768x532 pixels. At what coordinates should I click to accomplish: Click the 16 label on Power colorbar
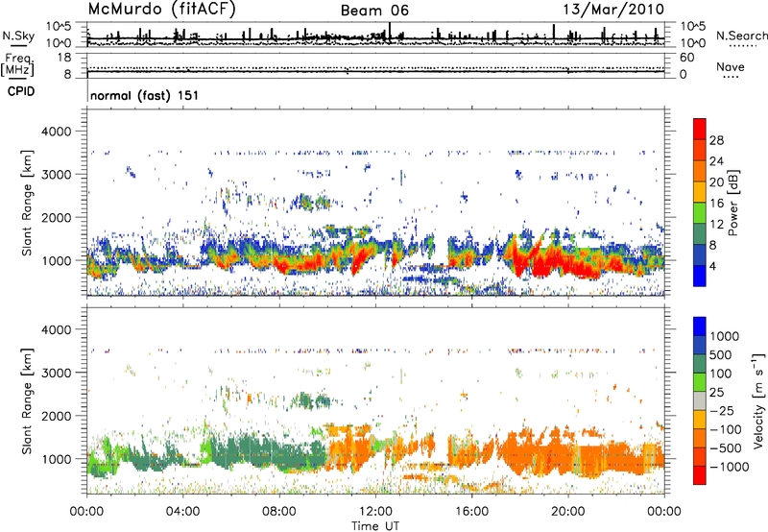[x=716, y=204]
